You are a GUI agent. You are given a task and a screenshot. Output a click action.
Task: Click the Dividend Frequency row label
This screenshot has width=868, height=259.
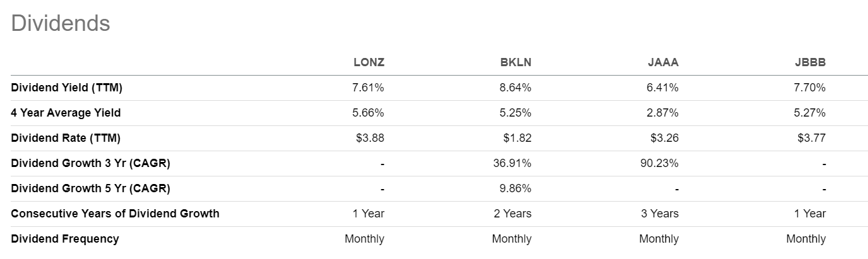[x=64, y=239]
